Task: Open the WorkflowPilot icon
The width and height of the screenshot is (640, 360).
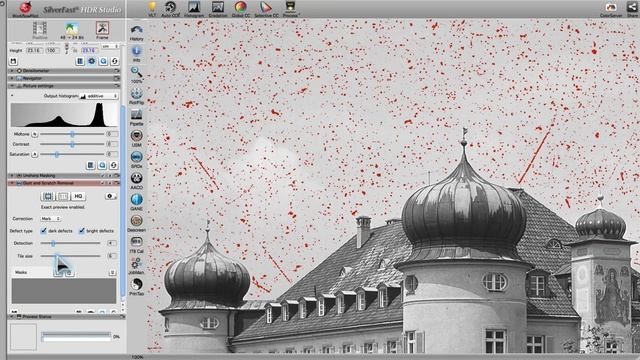Action: tap(25, 8)
